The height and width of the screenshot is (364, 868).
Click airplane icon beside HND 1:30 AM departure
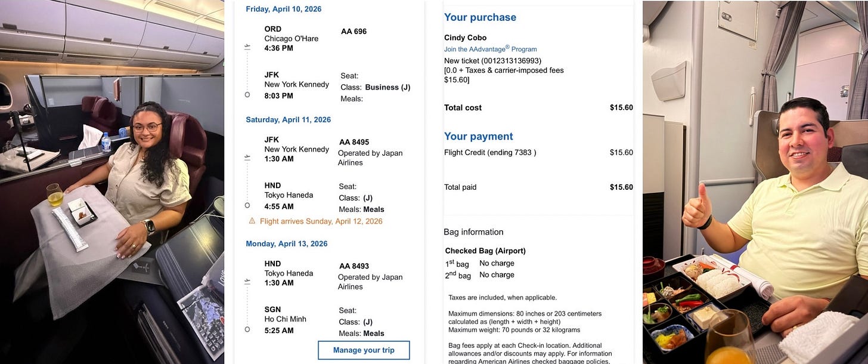pyautogui.click(x=247, y=281)
